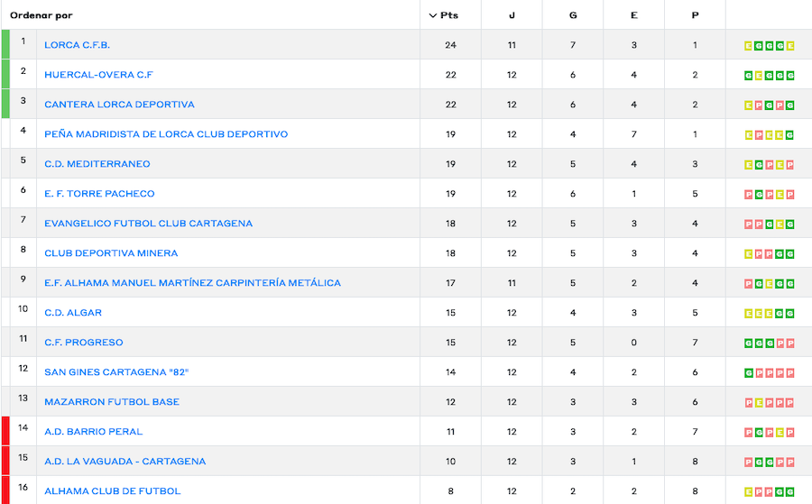Open A.D. LA VAGUADA - CARTAGENA link
Image resolution: width=812 pixels, height=504 pixels.
point(125,462)
